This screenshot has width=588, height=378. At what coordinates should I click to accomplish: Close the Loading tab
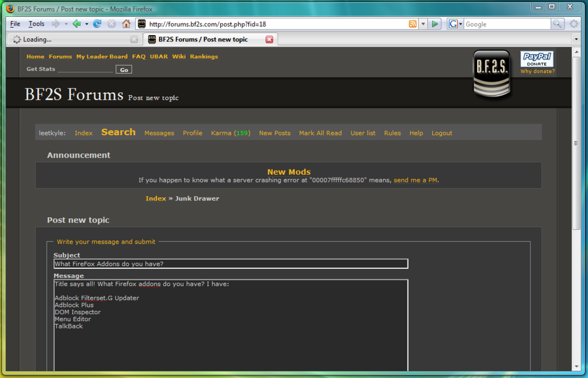coord(134,39)
